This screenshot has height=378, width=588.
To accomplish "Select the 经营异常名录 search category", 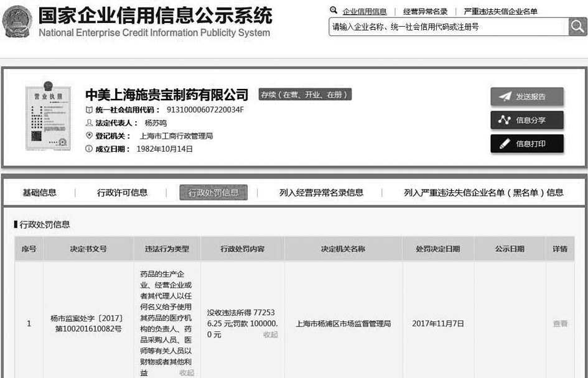I will pyautogui.click(x=425, y=12).
